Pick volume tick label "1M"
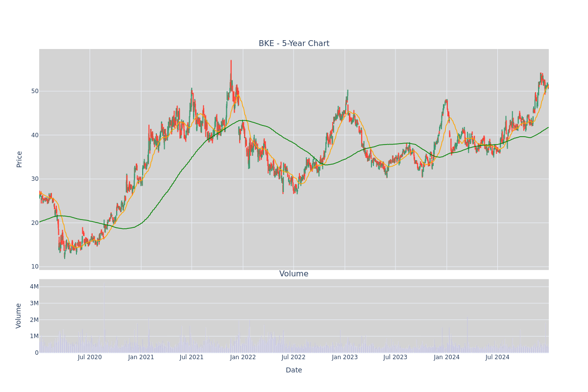The height and width of the screenshot is (392, 588). [x=34, y=336]
